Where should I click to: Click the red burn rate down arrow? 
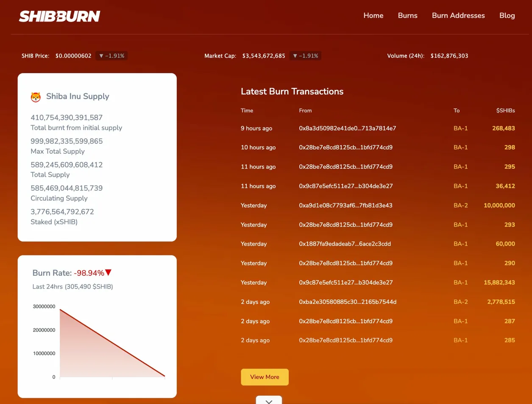point(109,273)
